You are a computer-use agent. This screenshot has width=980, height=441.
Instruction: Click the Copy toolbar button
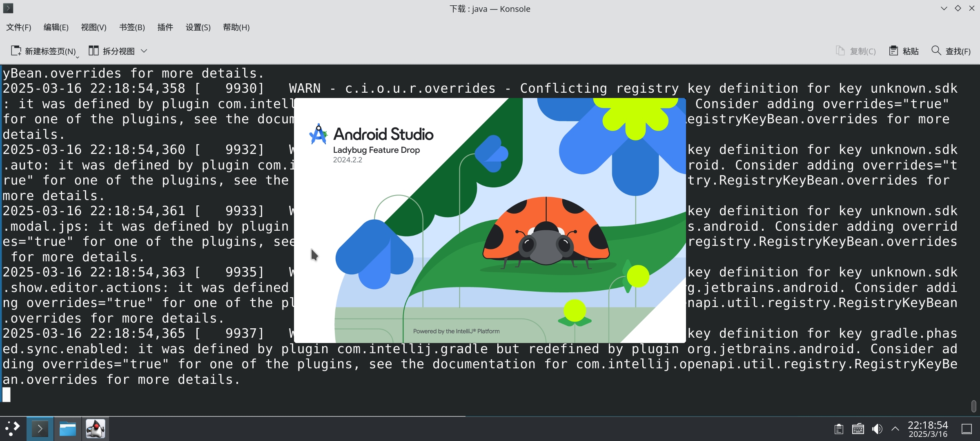click(856, 51)
